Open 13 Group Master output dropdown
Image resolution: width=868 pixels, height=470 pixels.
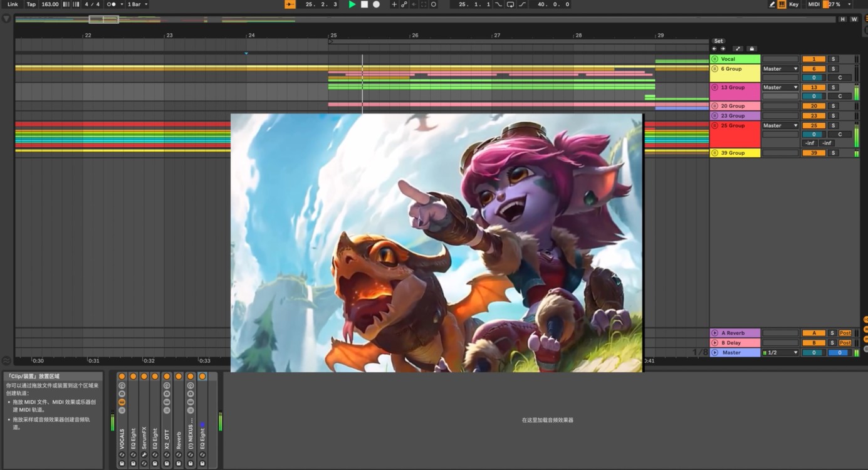click(780, 88)
